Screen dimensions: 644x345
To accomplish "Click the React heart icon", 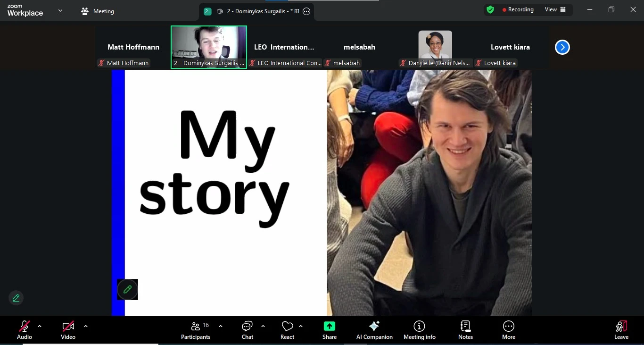I will [287, 327].
